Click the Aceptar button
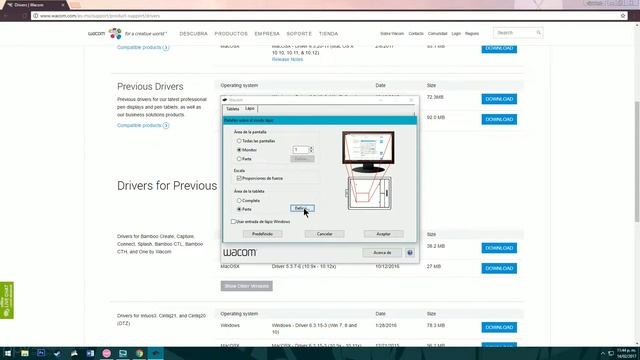The image size is (640, 360). (383, 234)
